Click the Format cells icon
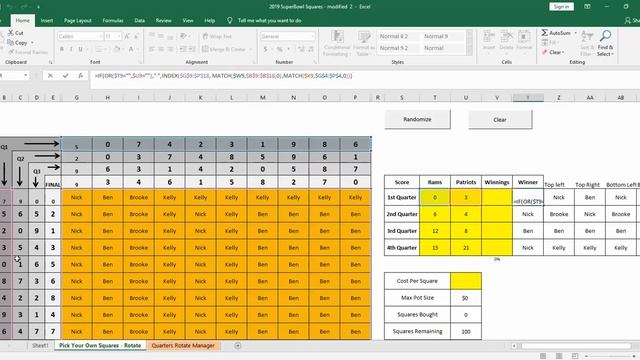This screenshot has height=360, width=640. click(x=524, y=37)
